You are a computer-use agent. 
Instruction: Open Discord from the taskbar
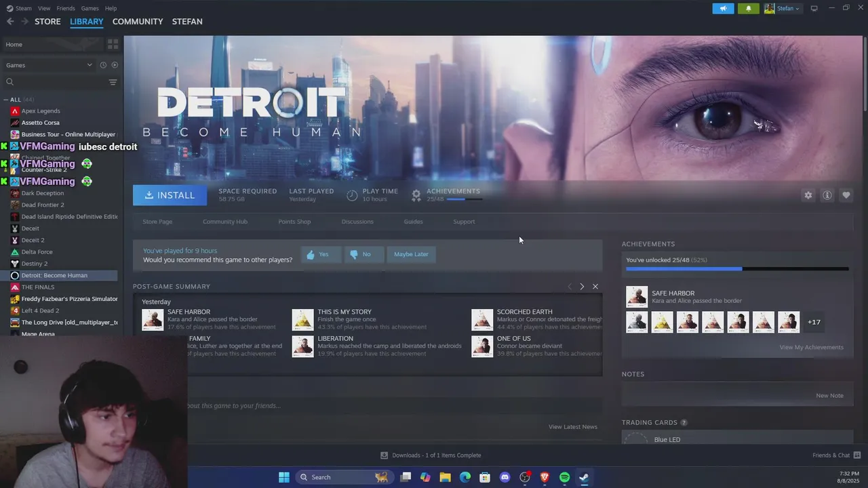(x=505, y=477)
